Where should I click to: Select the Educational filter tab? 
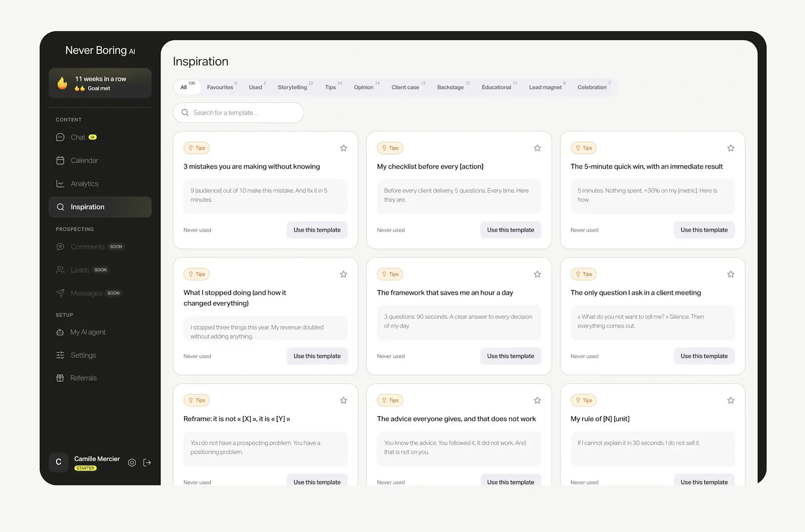[x=499, y=87]
